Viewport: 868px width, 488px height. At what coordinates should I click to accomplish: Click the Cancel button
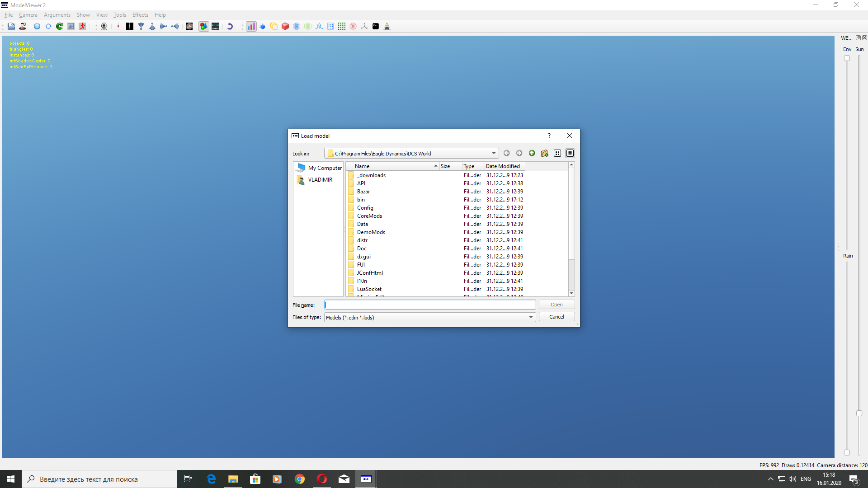[x=557, y=317]
